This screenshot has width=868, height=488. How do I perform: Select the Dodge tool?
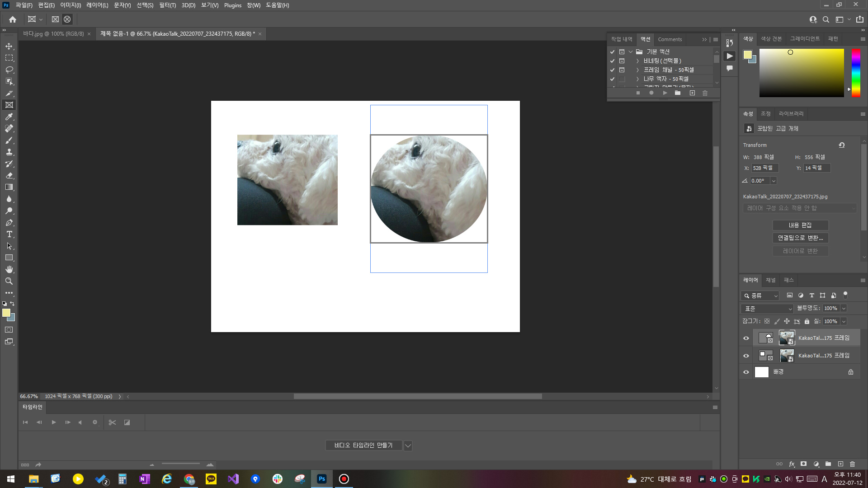[9, 211]
